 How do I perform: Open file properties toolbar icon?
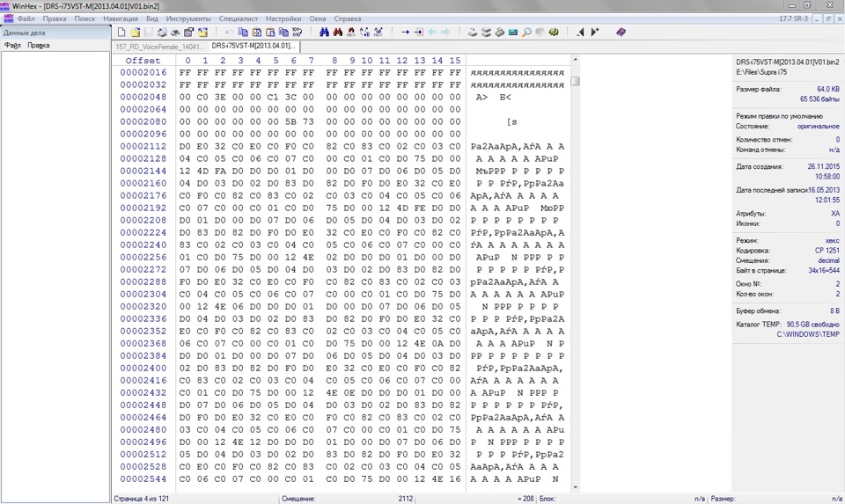(188, 33)
